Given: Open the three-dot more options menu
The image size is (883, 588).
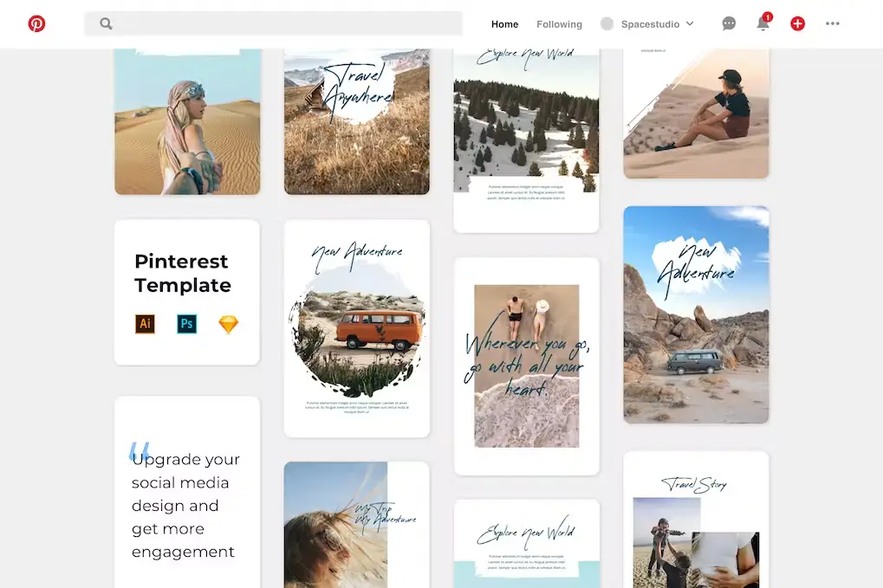Looking at the screenshot, I should [833, 23].
